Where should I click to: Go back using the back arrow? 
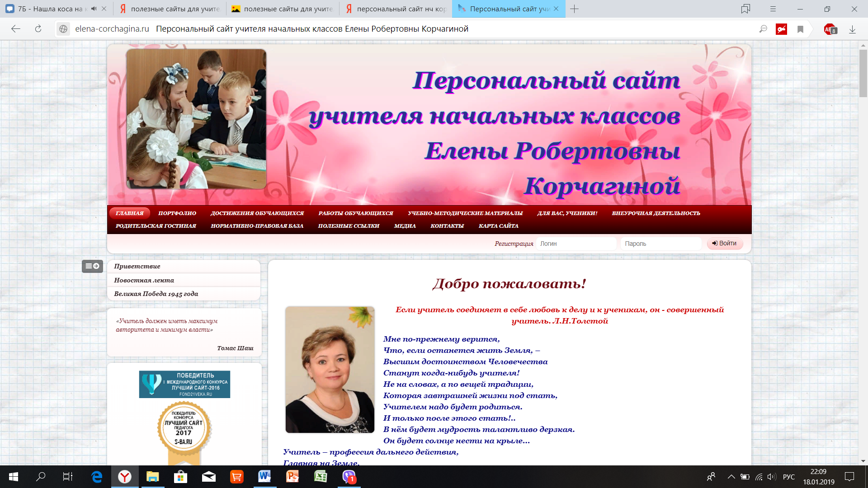(16, 29)
